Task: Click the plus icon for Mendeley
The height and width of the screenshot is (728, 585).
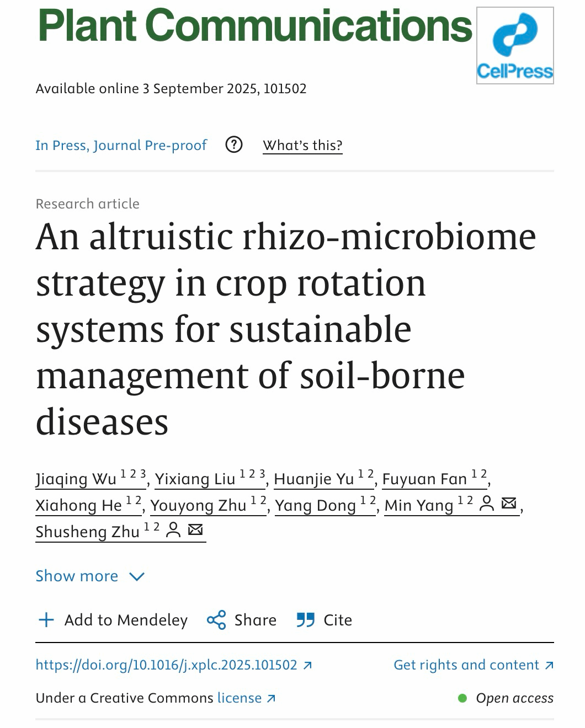Action: [46, 620]
